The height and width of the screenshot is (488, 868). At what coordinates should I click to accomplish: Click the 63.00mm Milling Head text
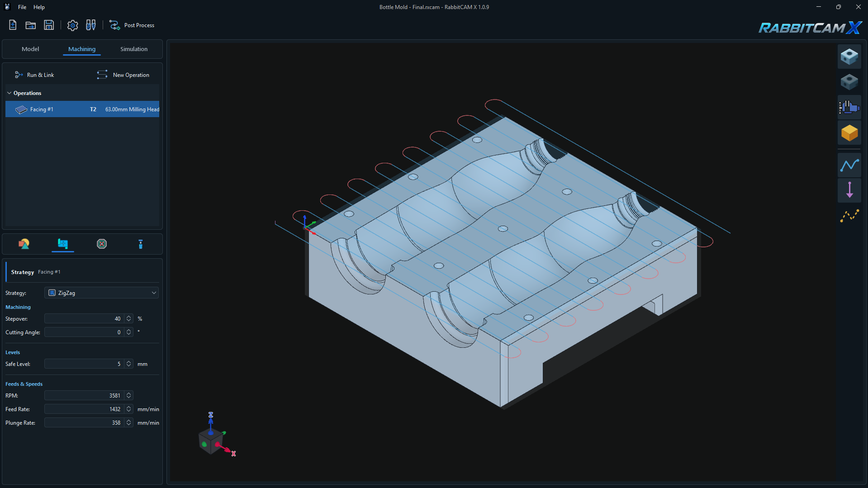pos(132,109)
